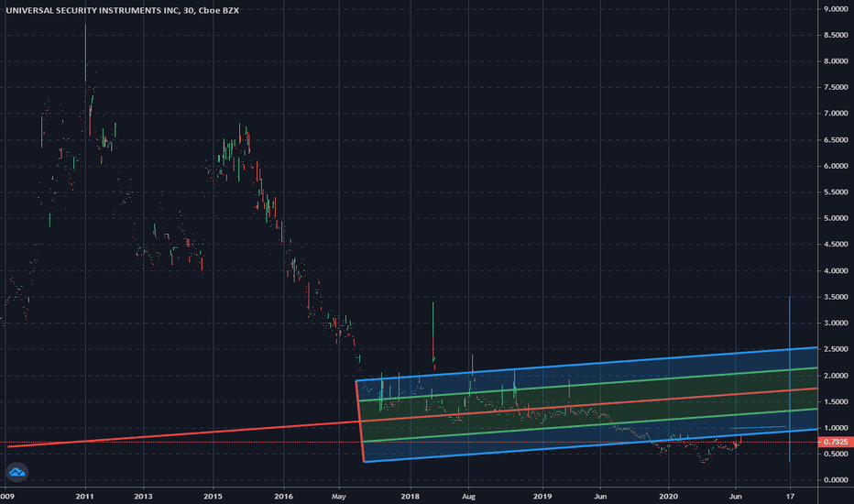Click the 2018 time axis label

411,497
